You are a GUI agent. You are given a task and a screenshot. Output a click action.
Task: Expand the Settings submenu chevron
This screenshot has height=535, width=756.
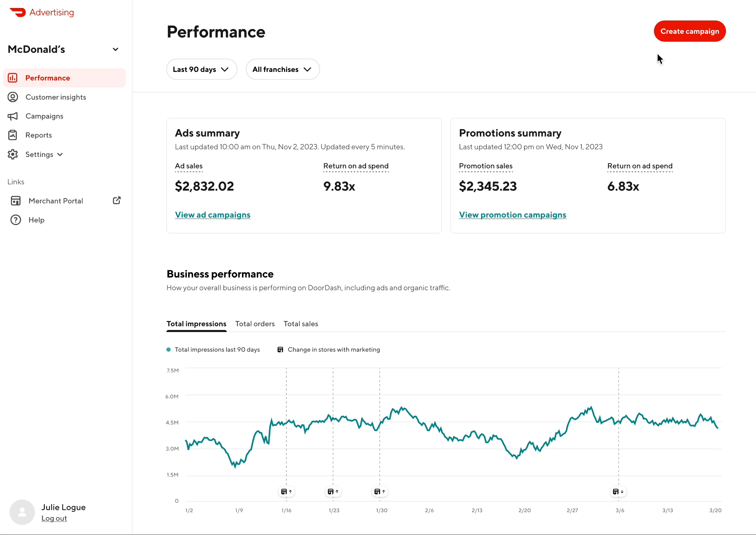[60, 154]
